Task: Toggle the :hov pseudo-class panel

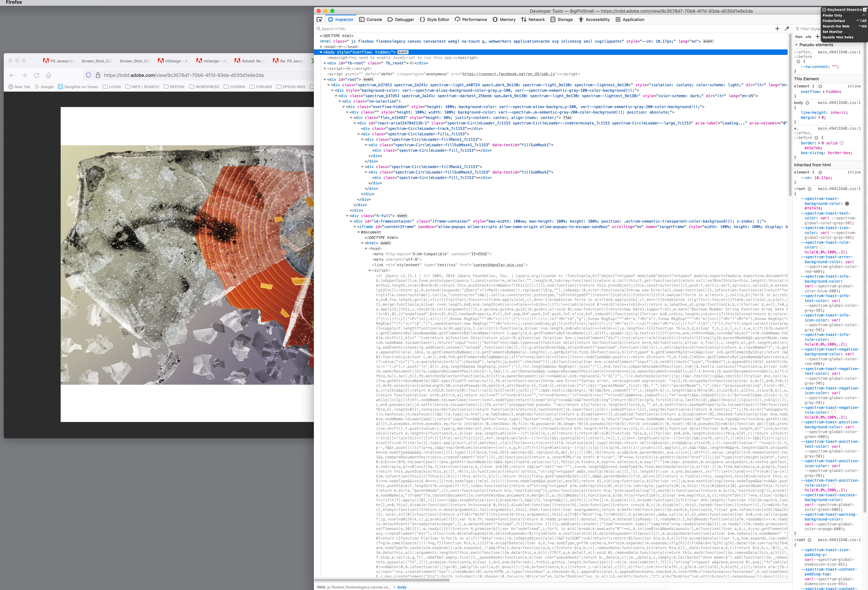Action: tap(798, 37)
